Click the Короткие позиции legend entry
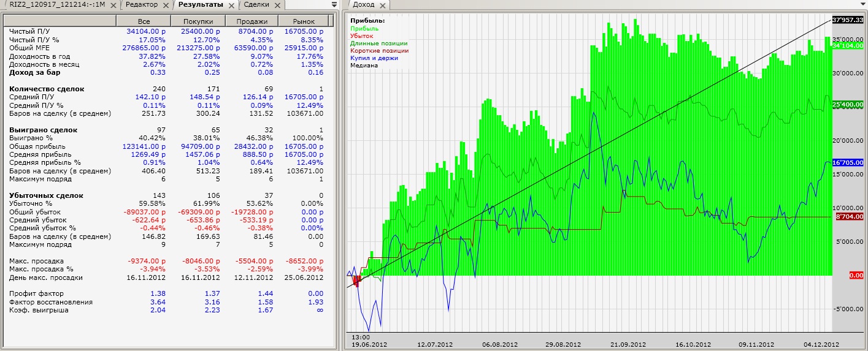The width and height of the screenshot is (868, 351). click(379, 50)
